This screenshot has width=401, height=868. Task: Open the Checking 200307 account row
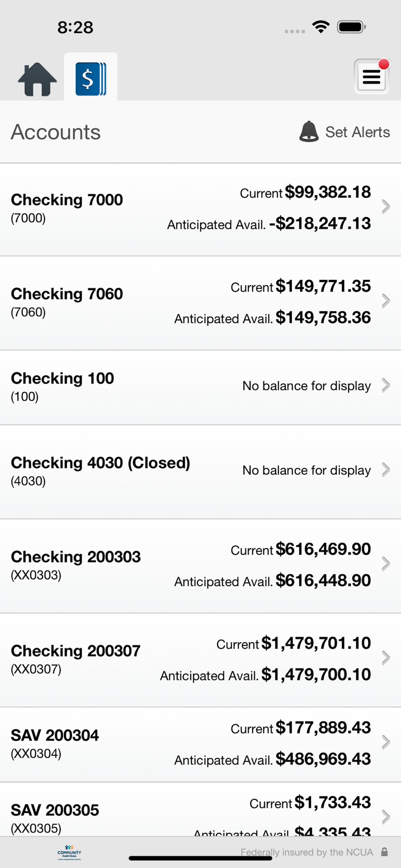pos(200,660)
